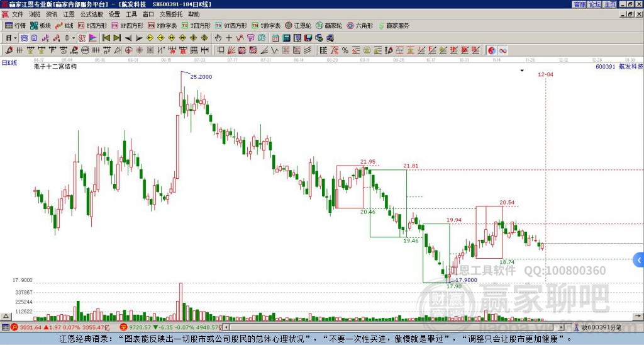Open the 江恩轮 Gann wheel
The height and width of the screenshot is (345, 644).
pos(298,25)
